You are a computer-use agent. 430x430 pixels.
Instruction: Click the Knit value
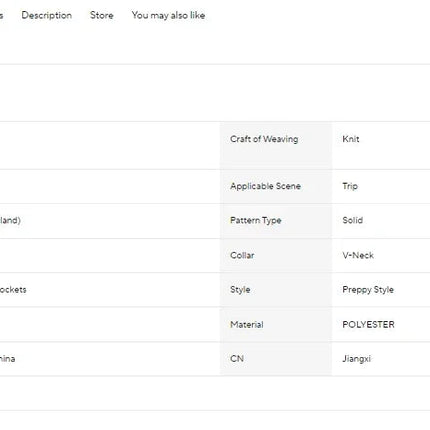pos(351,139)
